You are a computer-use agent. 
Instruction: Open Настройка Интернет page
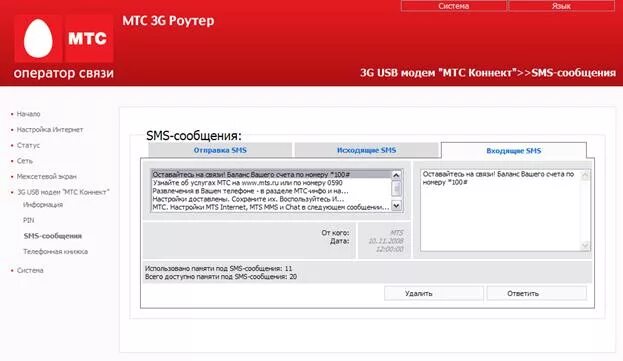[50, 129]
